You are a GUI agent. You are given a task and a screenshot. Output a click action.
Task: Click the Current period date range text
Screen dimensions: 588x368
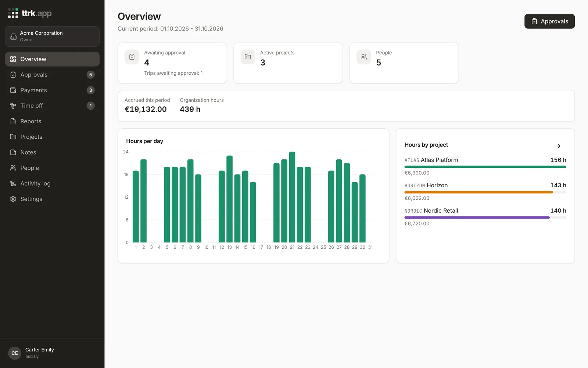[x=171, y=29]
